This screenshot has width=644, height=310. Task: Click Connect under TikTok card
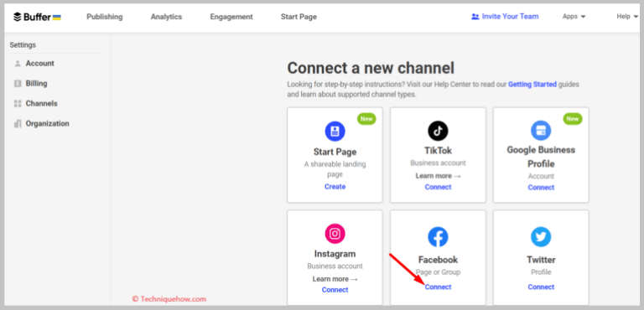pyautogui.click(x=439, y=187)
